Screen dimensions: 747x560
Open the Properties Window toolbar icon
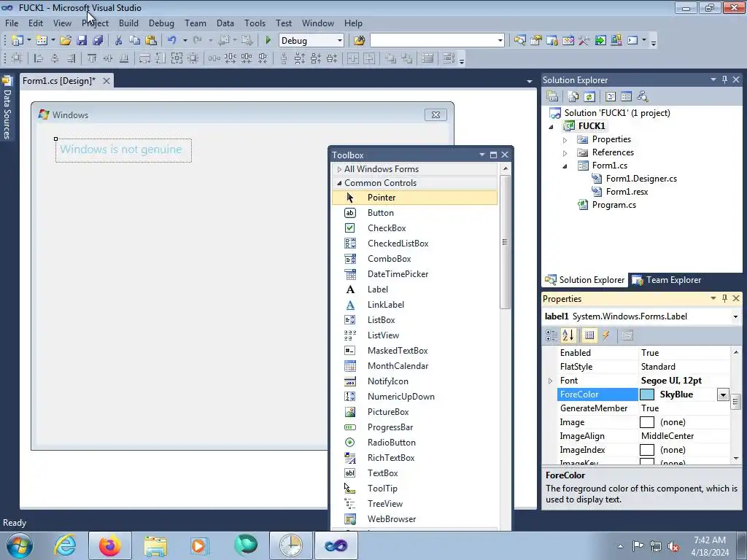tap(536, 41)
